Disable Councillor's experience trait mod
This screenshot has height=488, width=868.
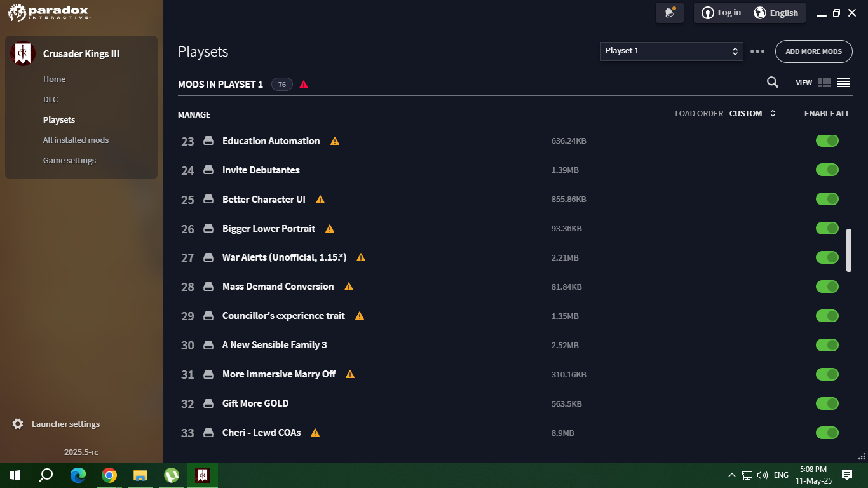827,316
